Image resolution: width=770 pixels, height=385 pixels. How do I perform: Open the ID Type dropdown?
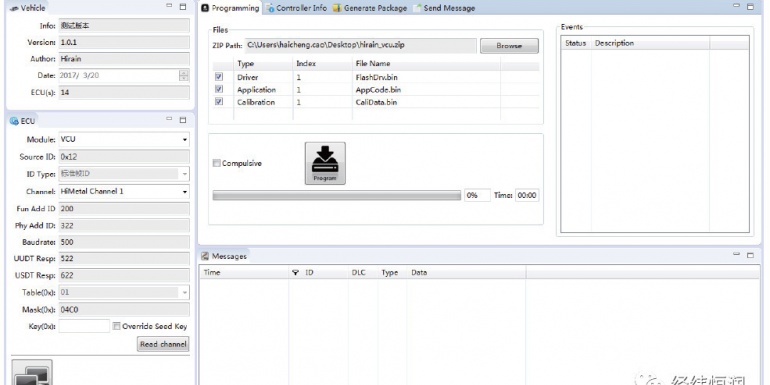185,174
